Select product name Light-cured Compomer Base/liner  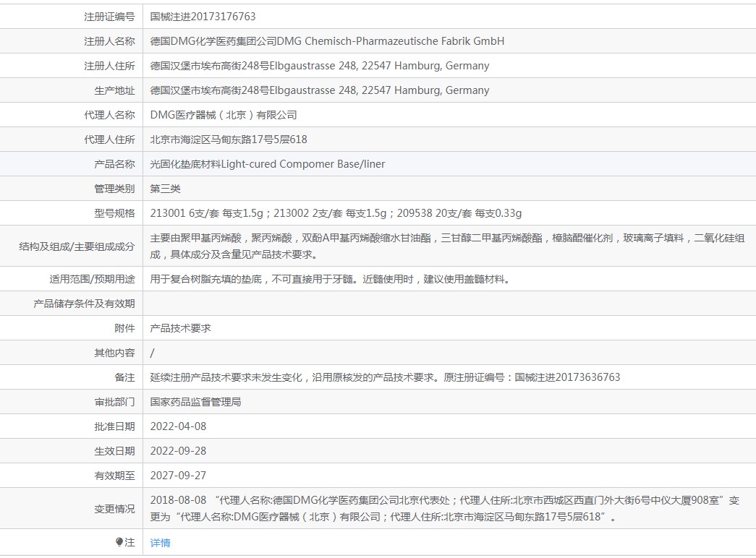[x=303, y=164]
